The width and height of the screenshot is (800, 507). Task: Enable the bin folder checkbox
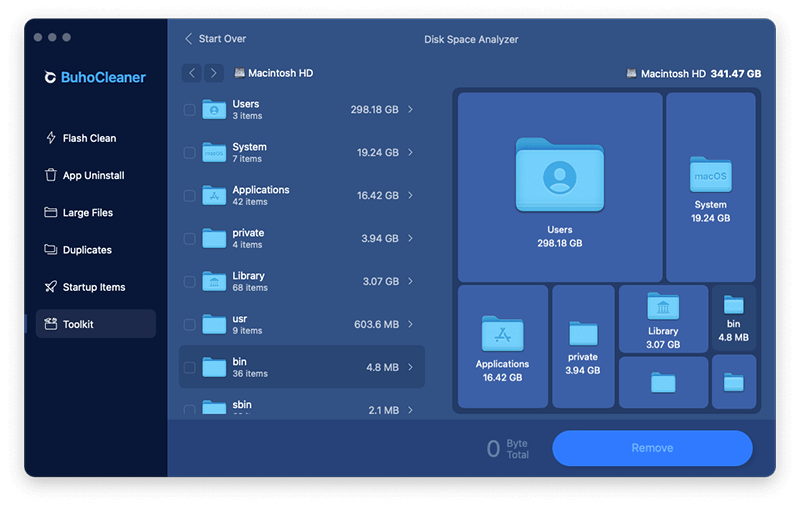click(189, 367)
